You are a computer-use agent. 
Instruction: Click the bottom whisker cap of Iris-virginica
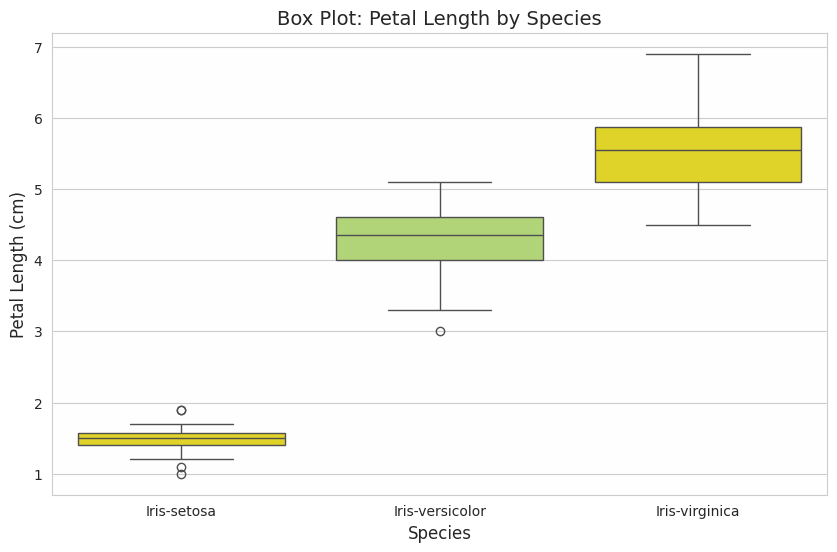[x=698, y=225]
